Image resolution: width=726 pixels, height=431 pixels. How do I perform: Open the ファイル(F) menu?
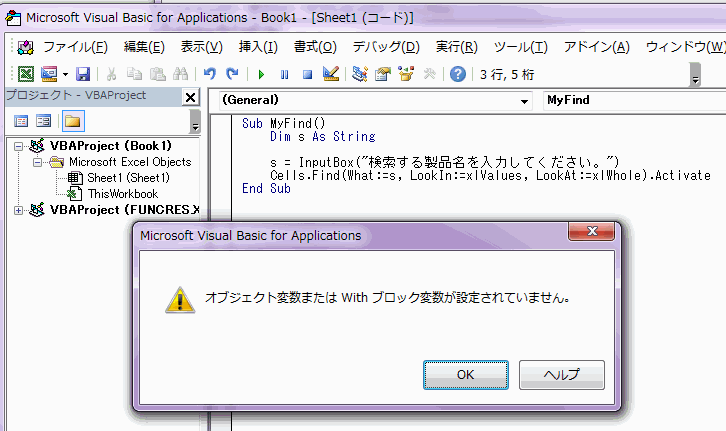pos(75,47)
